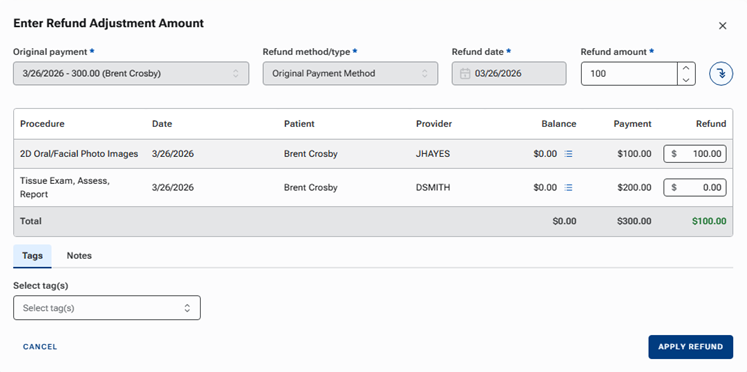Click the Procedure column header
Screen dimensions: 747x372
[x=42, y=124]
